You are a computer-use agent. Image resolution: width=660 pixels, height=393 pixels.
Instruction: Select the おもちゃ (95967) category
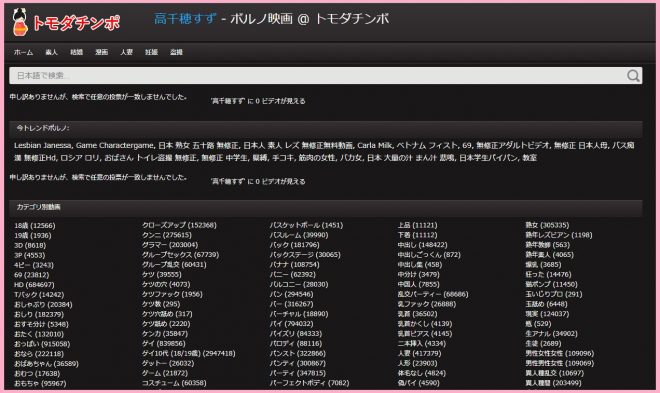point(40,383)
